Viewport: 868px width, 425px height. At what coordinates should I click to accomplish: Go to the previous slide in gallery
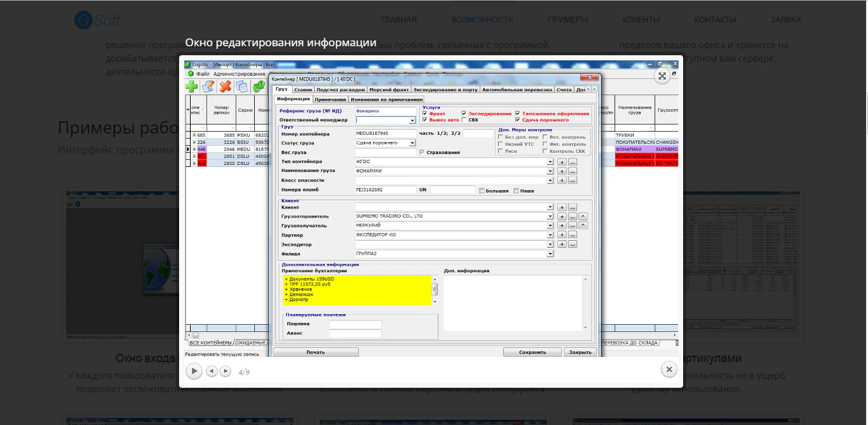pyautogui.click(x=211, y=371)
